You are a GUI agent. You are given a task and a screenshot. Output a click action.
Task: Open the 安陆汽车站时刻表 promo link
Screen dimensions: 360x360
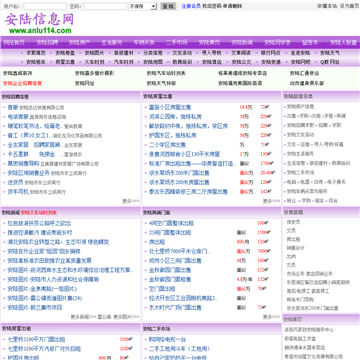[166, 73]
